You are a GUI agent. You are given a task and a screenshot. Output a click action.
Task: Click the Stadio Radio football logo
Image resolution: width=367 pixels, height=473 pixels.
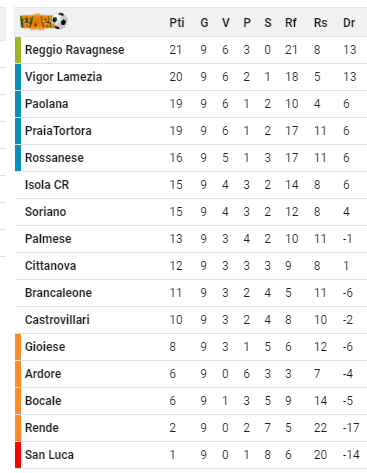tap(43, 22)
